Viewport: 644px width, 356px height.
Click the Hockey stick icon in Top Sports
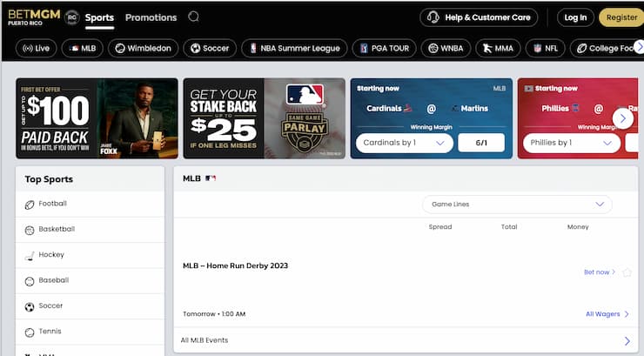30,256
